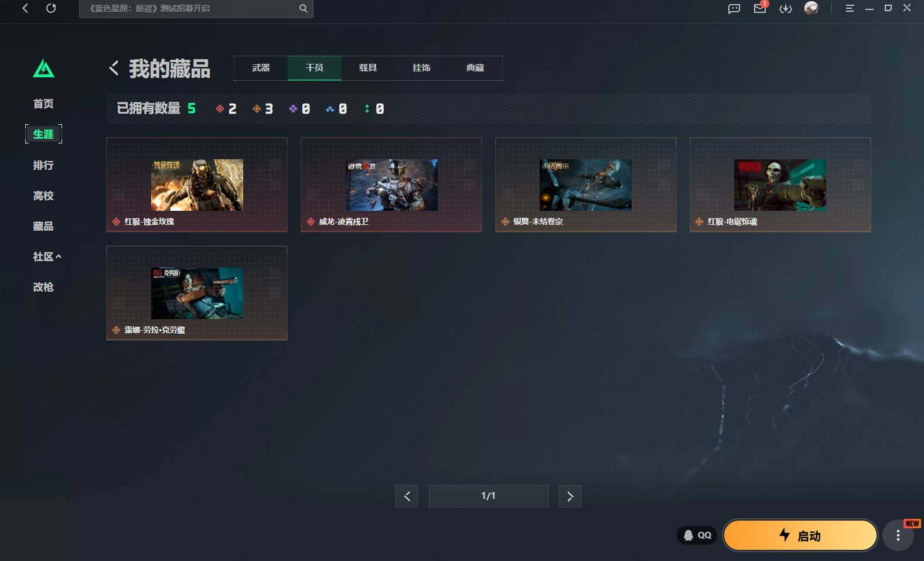The image size is (924, 561).
Task: Click the magnifier icon in the search box
Action: (x=303, y=8)
